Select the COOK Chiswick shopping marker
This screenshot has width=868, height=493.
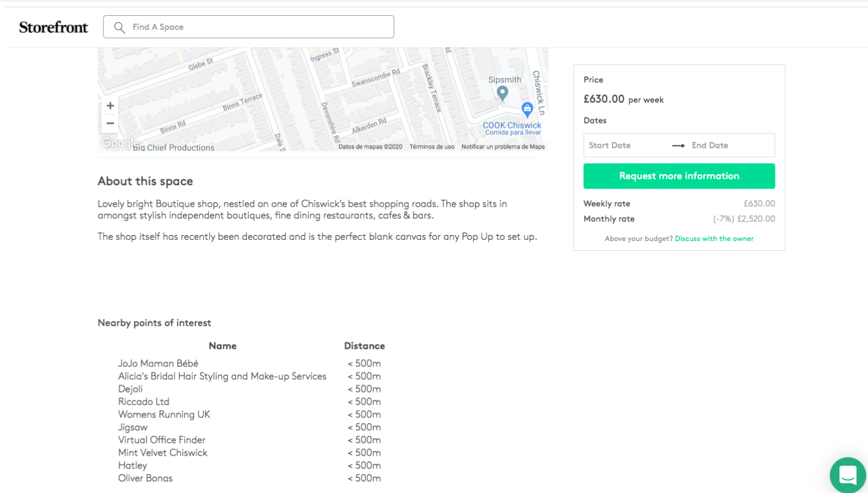pyautogui.click(x=527, y=109)
